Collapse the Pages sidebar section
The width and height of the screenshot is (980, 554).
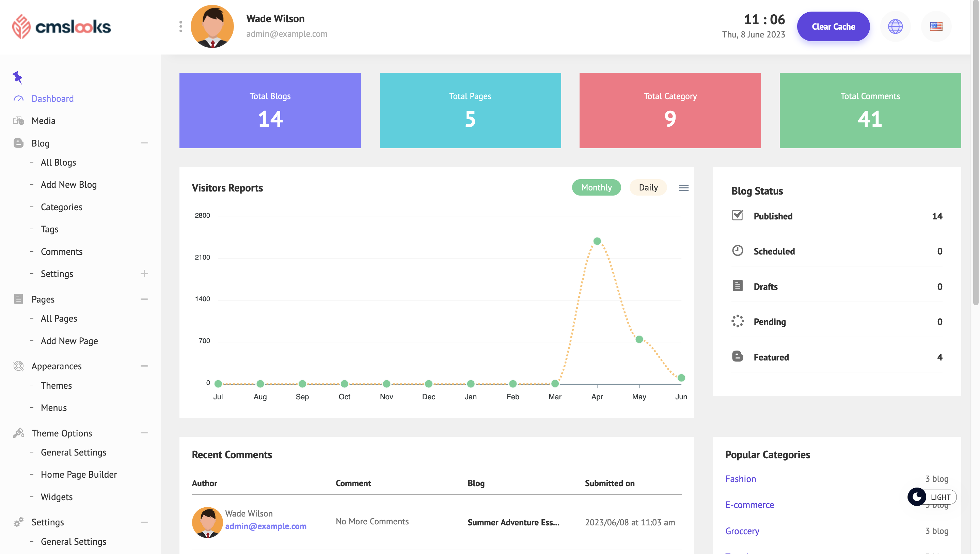[144, 299]
